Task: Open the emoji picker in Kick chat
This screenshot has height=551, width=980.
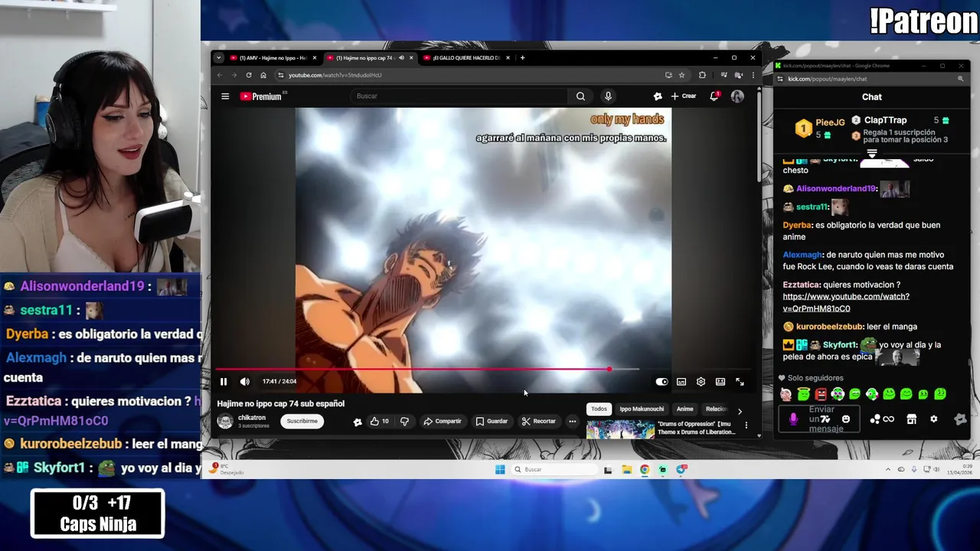Action: tap(846, 419)
